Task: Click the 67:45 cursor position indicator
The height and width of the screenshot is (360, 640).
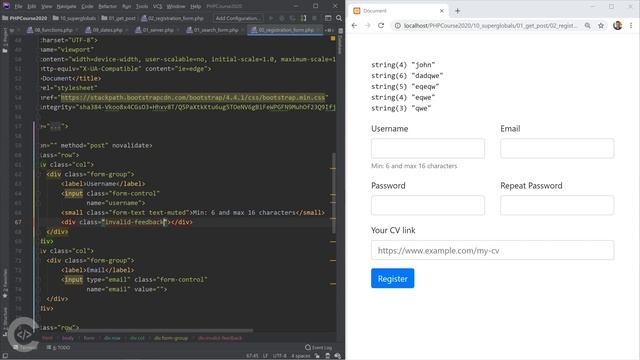Action: point(252,356)
